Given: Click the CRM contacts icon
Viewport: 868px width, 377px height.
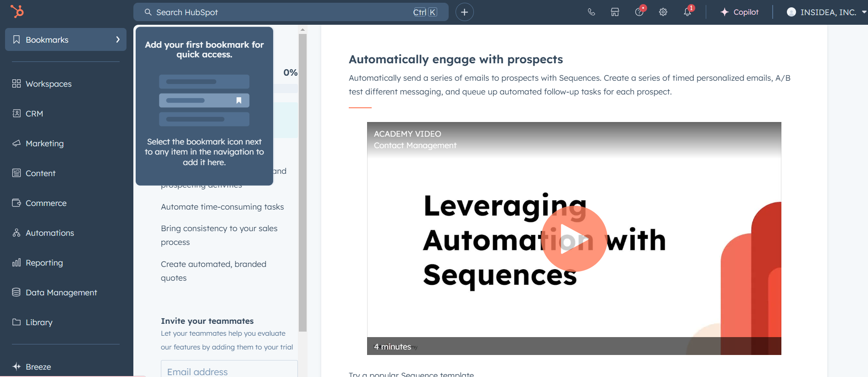Looking at the screenshot, I should (x=16, y=113).
